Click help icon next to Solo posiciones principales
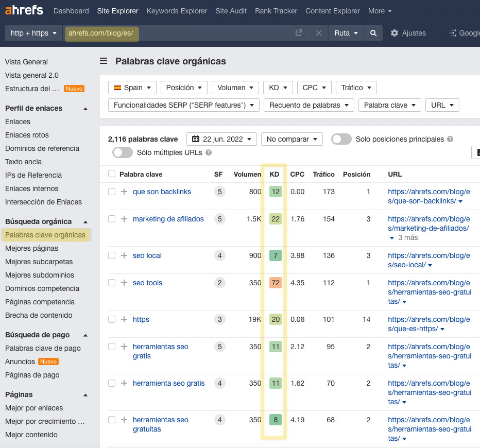480x448 pixels. [x=450, y=139]
